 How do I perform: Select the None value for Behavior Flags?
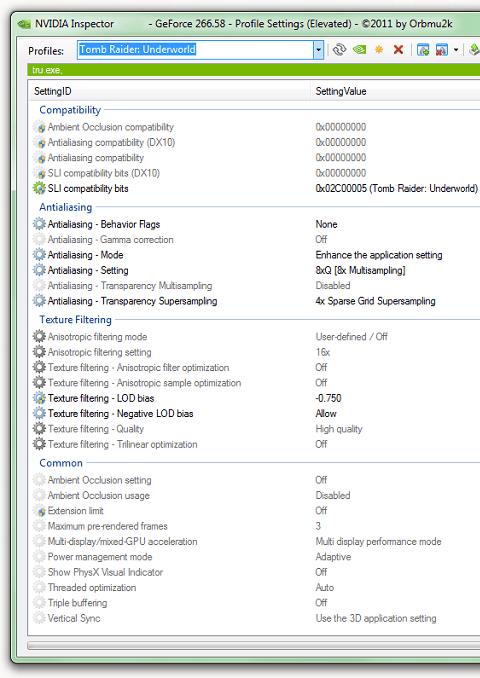point(326,224)
